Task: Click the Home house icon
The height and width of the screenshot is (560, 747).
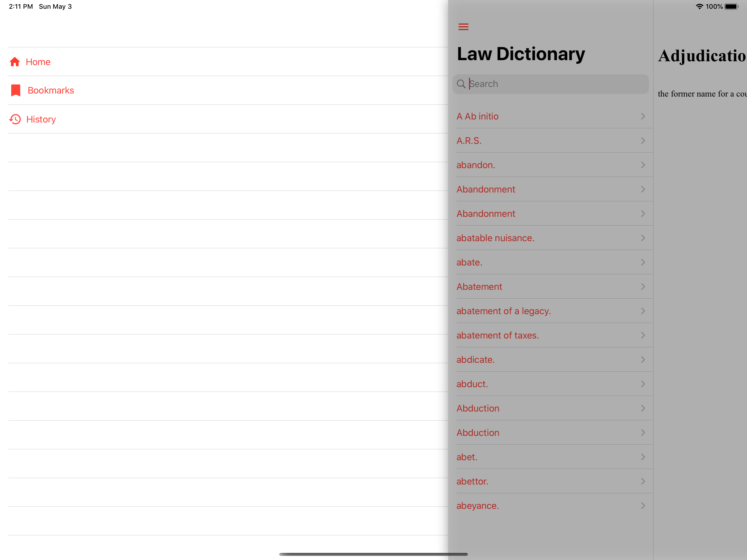Action: click(x=15, y=62)
